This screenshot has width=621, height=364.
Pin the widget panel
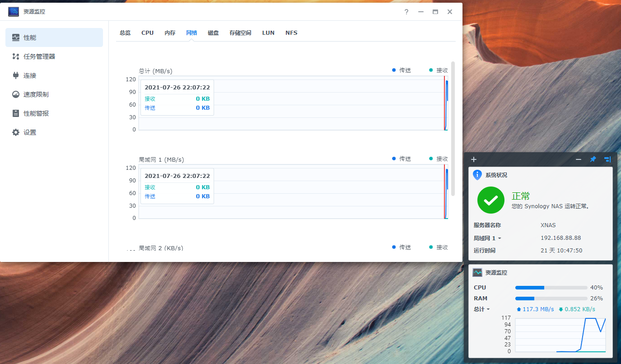593,159
